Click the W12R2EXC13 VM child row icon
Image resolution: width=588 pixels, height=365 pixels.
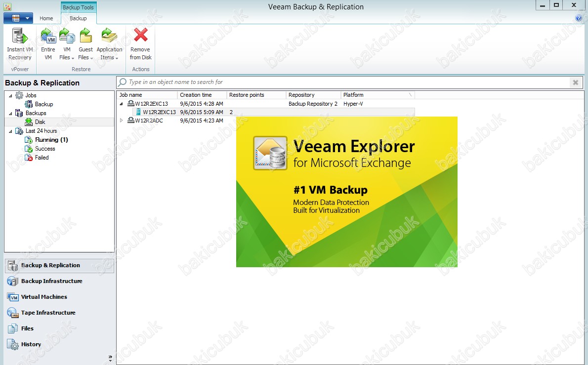pyautogui.click(x=138, y=112)
